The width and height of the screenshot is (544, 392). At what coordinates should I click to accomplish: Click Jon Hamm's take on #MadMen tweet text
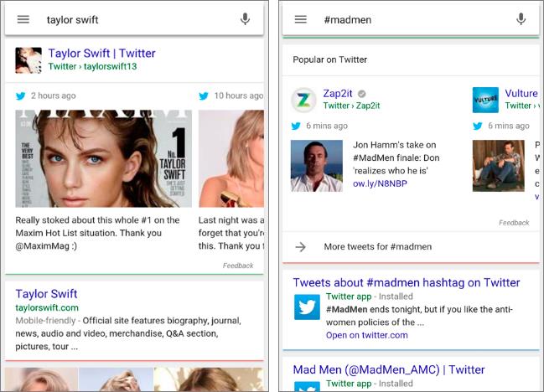(x=396, y=157)
